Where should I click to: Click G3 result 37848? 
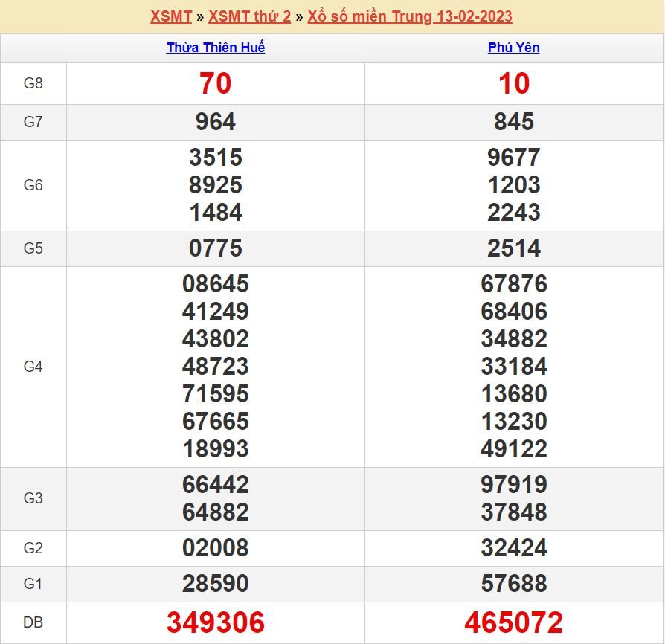pyautogui.click(x=513, y=512)
